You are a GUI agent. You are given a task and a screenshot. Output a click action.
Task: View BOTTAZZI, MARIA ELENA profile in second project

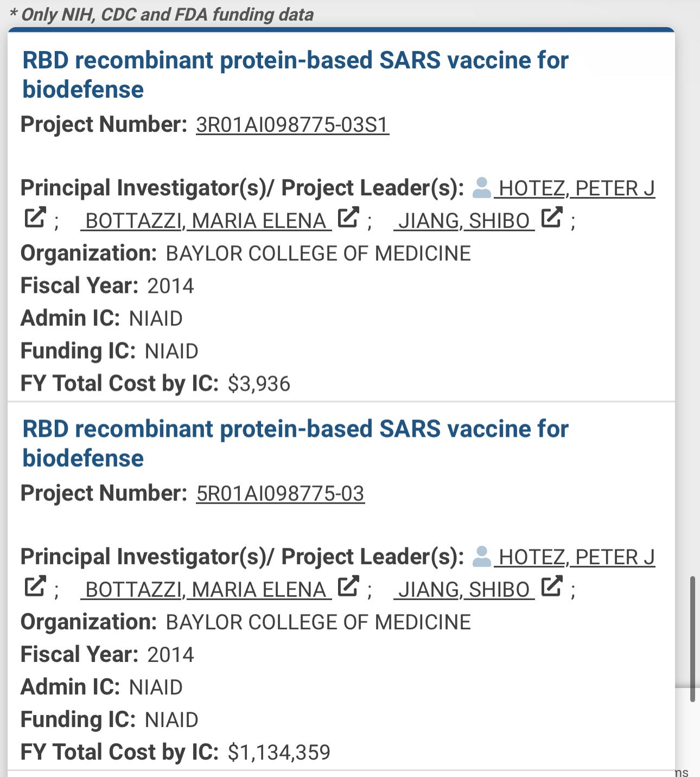click(x=206, y=590)
